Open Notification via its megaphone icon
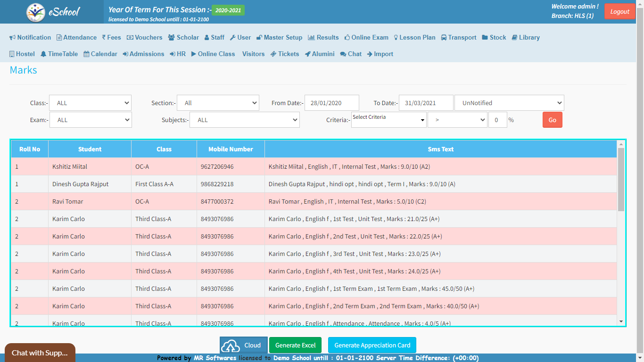Screen dimensions: 644x362 pyautogui.click(x=13, y=38)
